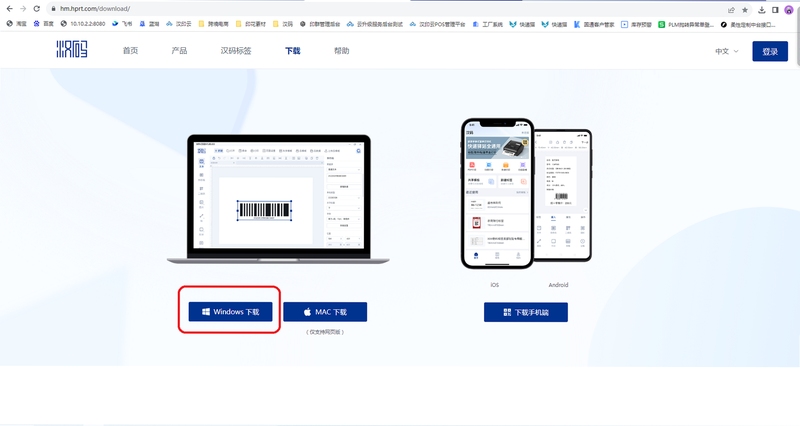Open the 蓝湖 bookmark

coord(149,24)
